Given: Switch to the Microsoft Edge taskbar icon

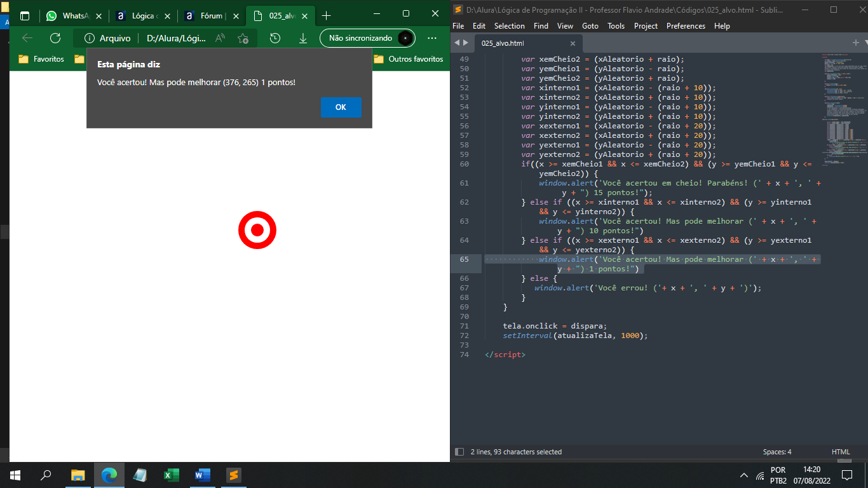Looking at the screenshot, I should pyautogui.click(x=109, y=475).
